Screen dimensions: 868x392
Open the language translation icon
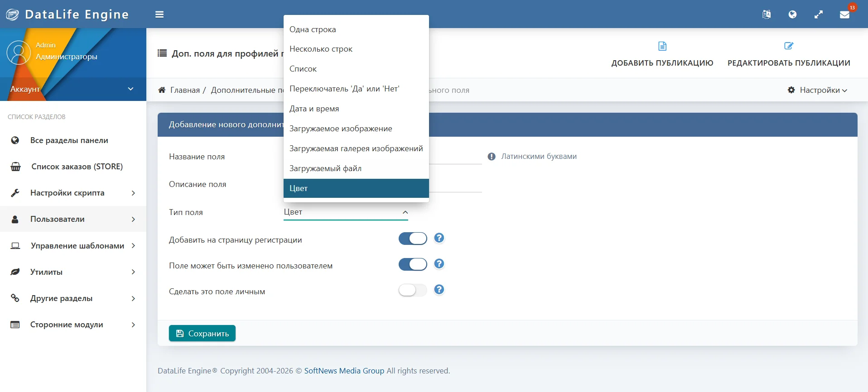point(767,14)
